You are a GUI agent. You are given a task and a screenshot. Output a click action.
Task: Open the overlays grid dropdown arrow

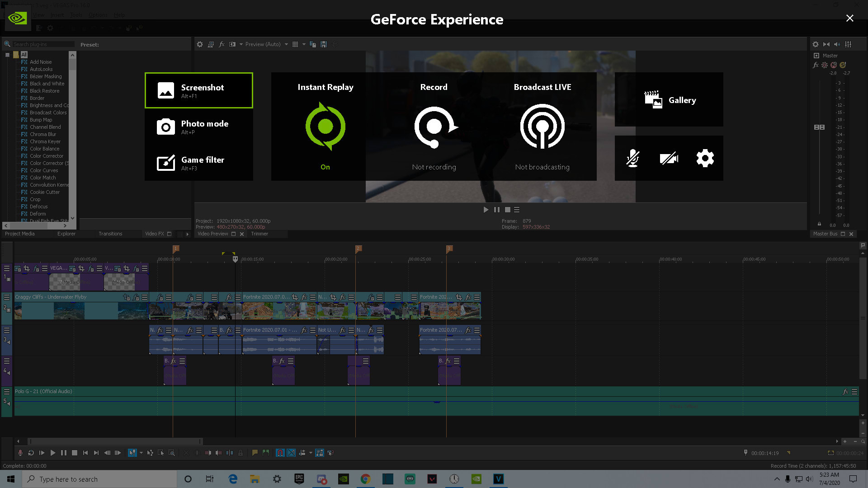[x=304, y=44]
